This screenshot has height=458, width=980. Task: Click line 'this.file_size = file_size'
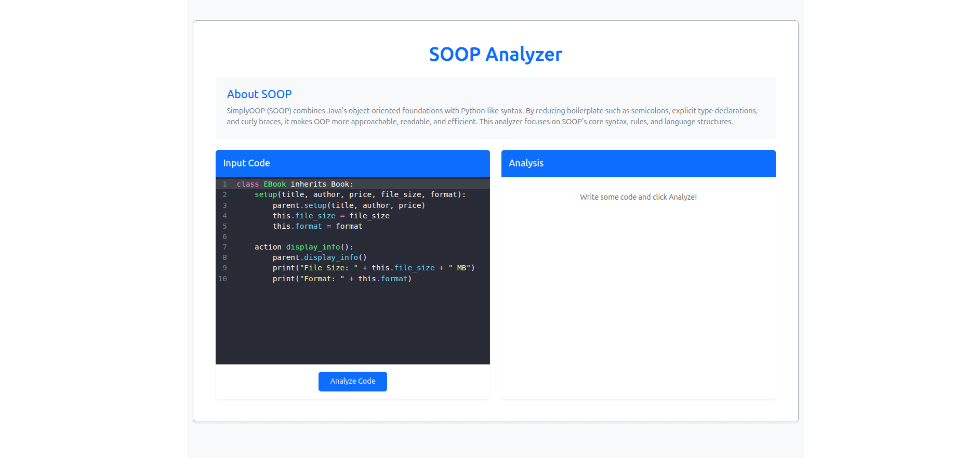[331, 216]
